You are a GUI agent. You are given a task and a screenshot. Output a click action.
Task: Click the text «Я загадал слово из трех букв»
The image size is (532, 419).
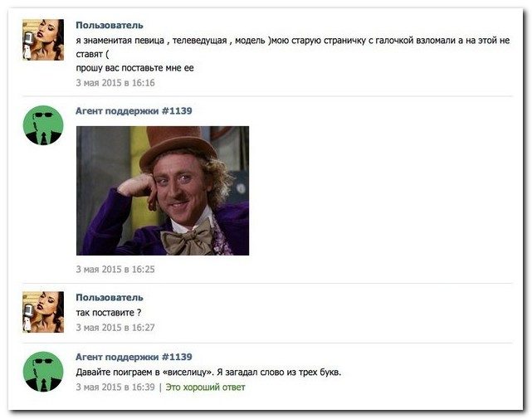pyautogui.click(x=279, y=372)
